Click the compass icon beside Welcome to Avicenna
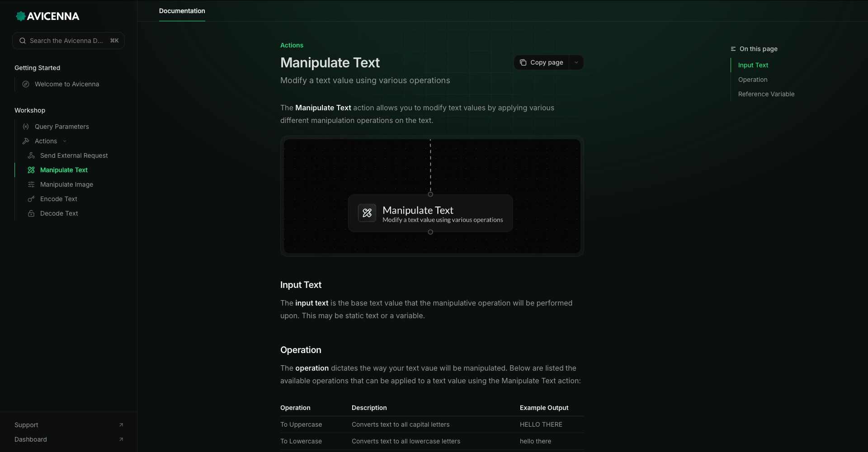The width and height of the screenshot is (868, 452). (x=26, y=84)
